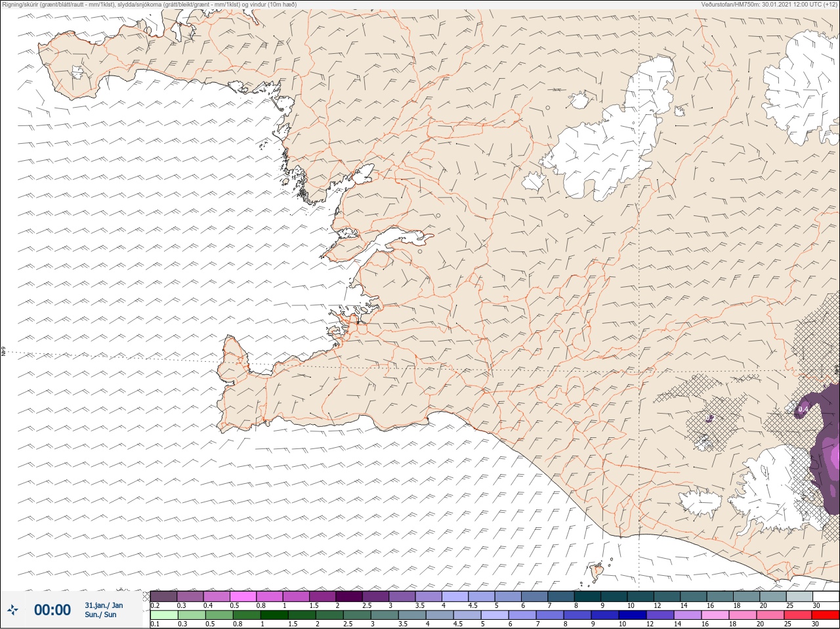This screenshot has height=629, width=840.
Task: Click the 00:00 forecast time display
Action: 52,610
